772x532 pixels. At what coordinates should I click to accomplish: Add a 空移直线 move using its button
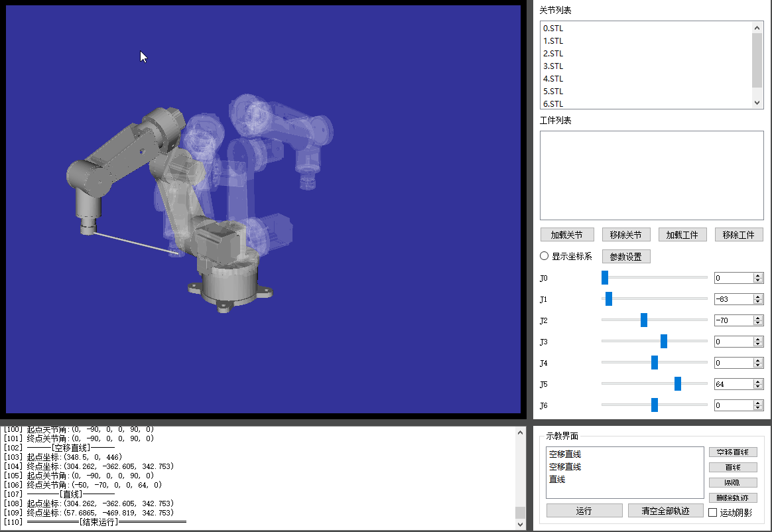(733, 452)
